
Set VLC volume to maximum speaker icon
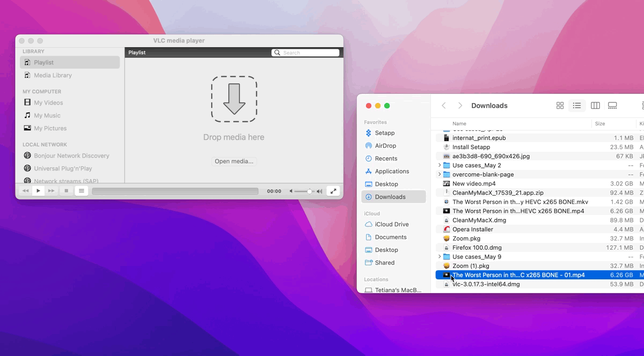click(x=319, y=191)
